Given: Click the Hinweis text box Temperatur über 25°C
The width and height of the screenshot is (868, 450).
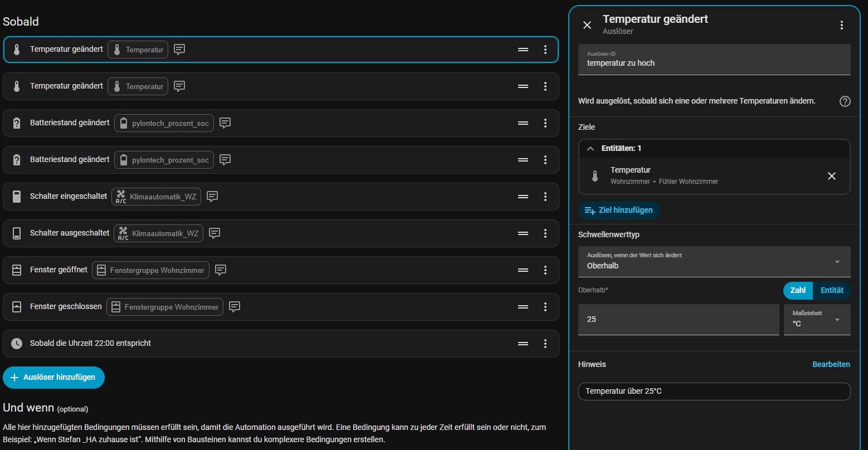Looking at the screenshot, I should (x=714, y=392).
